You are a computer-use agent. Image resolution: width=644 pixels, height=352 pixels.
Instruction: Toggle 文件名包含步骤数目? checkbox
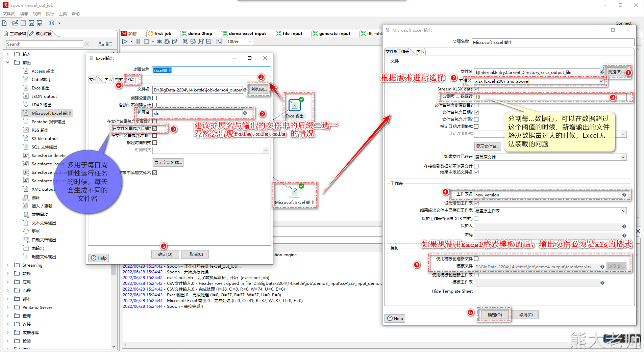[476, 105]
